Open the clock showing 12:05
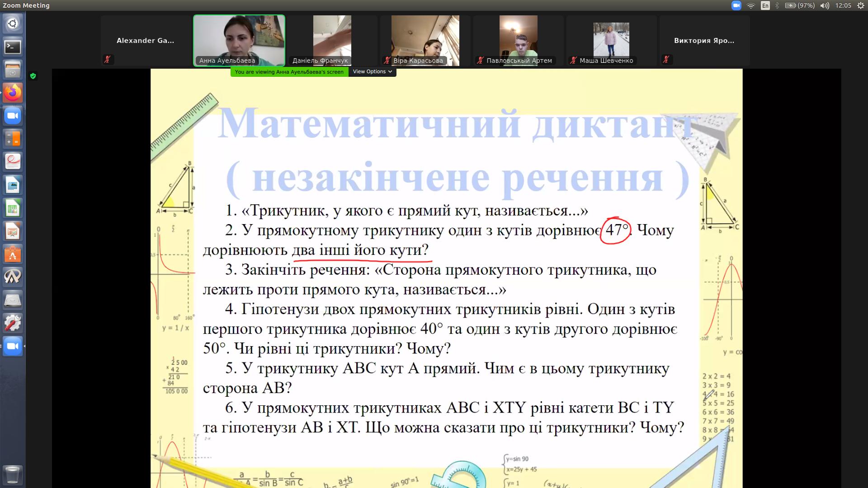The image size is (868, 488). 843,5
